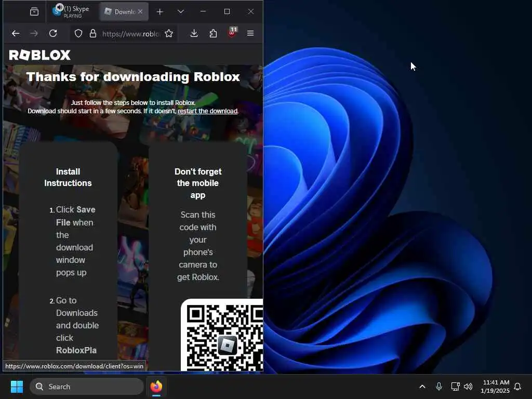
Task: Open clock showing 11:41 AM
Action: [x=495, y=387]
